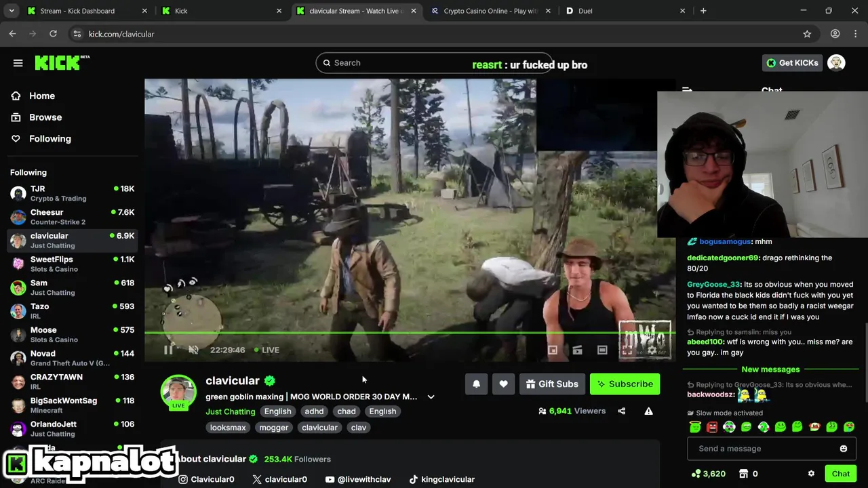Insert the red angry emote

pos(712,427)
